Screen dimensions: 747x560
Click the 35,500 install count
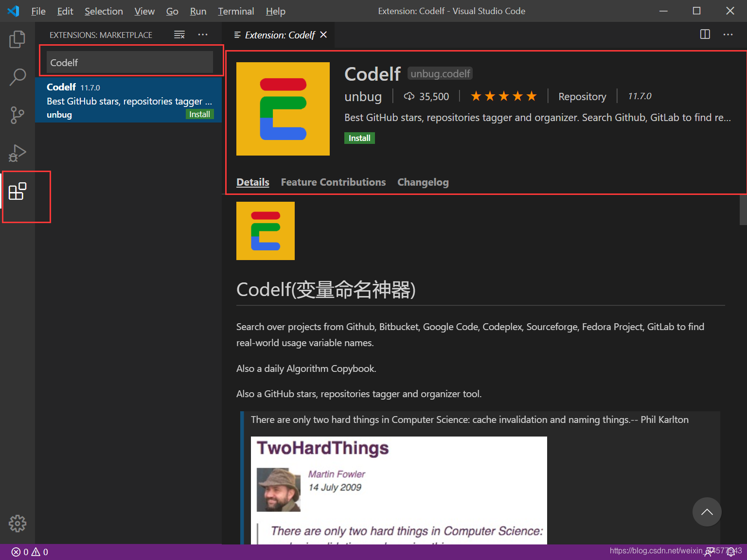(x=427, y=96)
